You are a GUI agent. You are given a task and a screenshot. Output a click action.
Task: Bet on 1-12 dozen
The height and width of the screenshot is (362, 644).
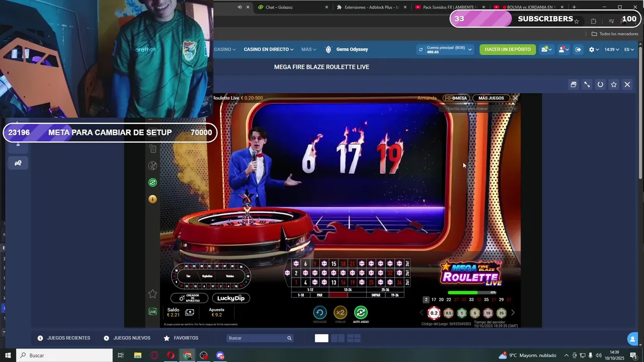click(310, 290)
